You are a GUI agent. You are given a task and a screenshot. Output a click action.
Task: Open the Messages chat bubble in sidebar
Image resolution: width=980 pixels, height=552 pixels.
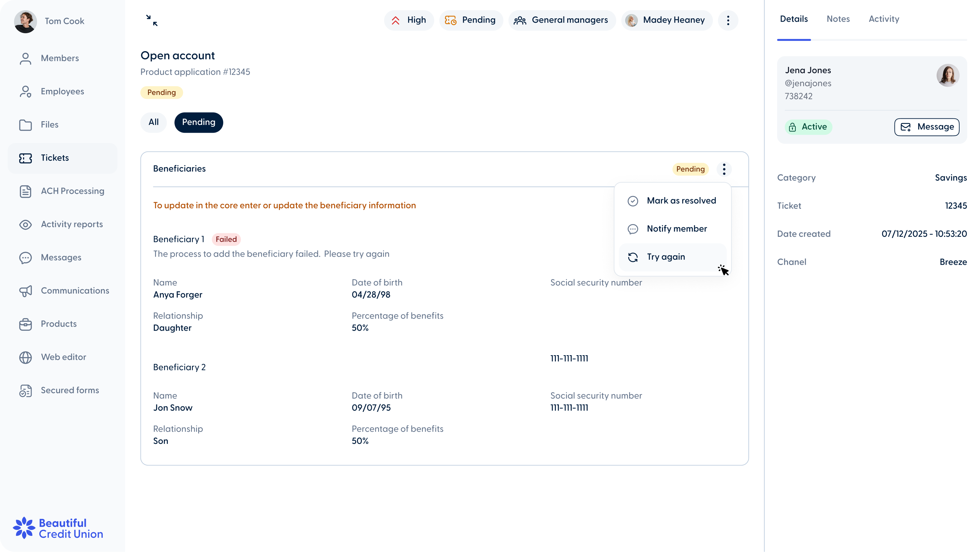[x=25, y=258]
